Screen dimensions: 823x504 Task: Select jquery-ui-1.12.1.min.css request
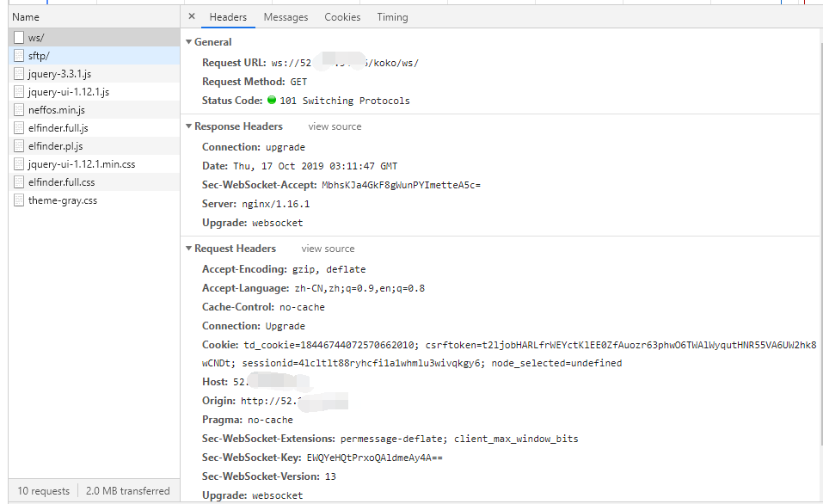[x=94, y=164]
